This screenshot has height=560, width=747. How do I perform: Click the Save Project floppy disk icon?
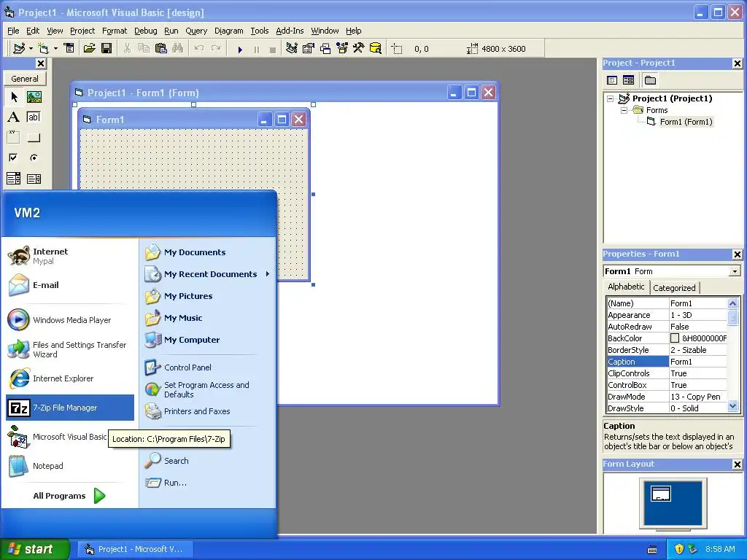point(107,48)
